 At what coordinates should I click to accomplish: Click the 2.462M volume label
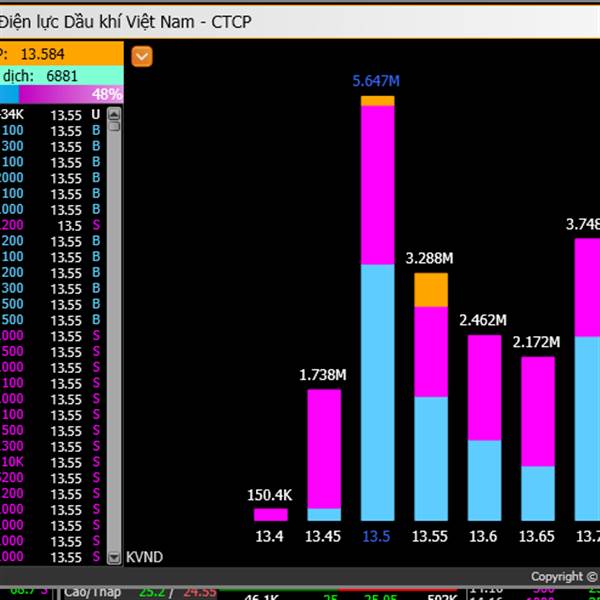point(483,320)
